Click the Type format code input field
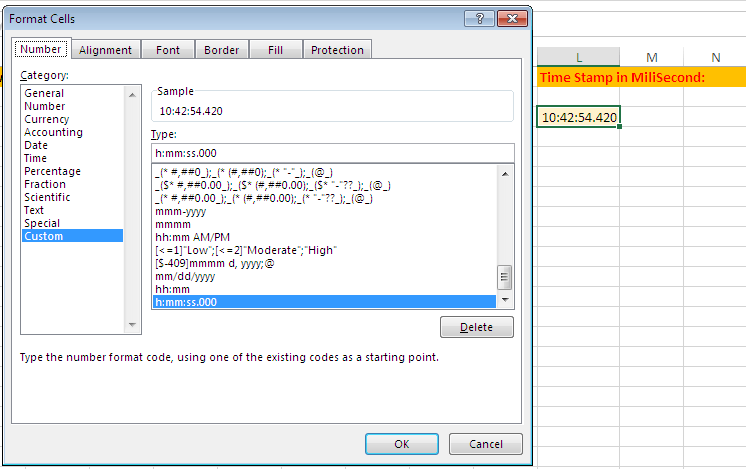Viewport: 747px width, 469px height. pos(332,153)
